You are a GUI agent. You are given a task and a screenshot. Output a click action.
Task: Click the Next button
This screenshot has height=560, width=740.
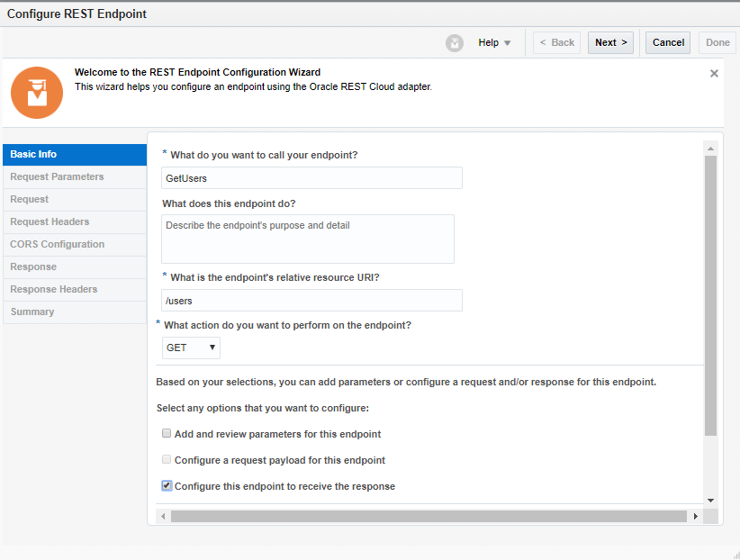click(610, 43)
